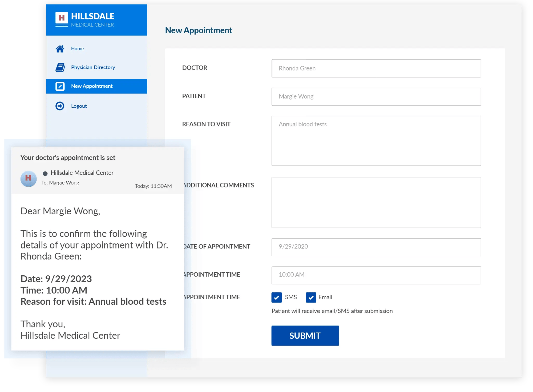
Task: Click 'Patient will receive email/SMS after submission'
Action: pos(332,311)
